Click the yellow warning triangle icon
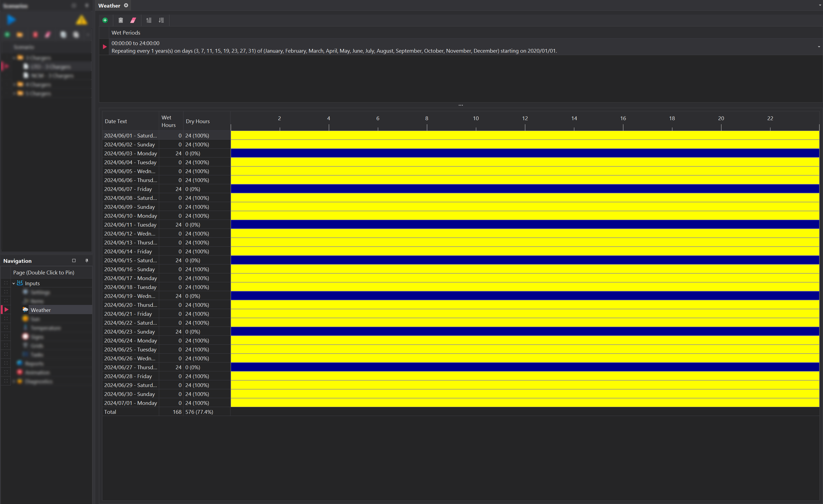The width and height of the screenshot is (823, 504). 81,20
